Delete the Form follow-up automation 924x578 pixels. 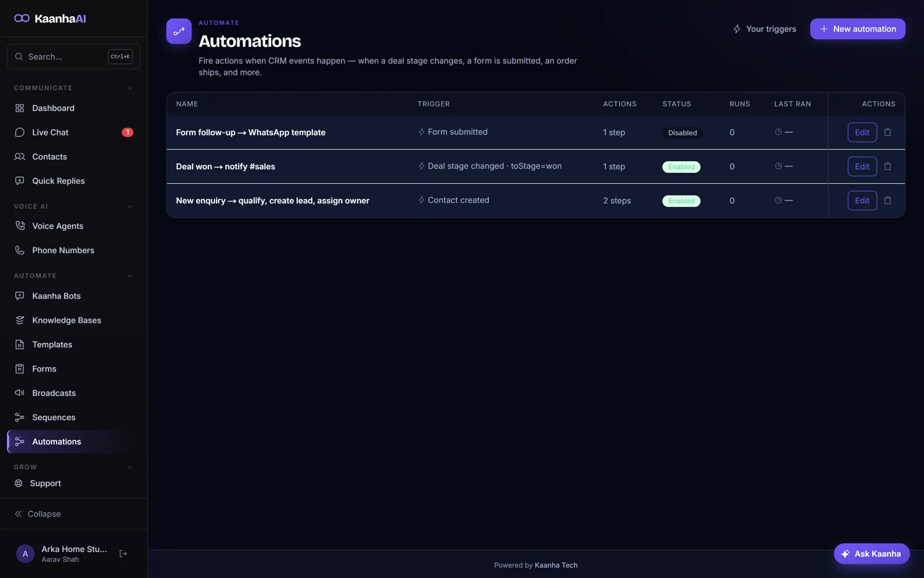click(888, 132)
